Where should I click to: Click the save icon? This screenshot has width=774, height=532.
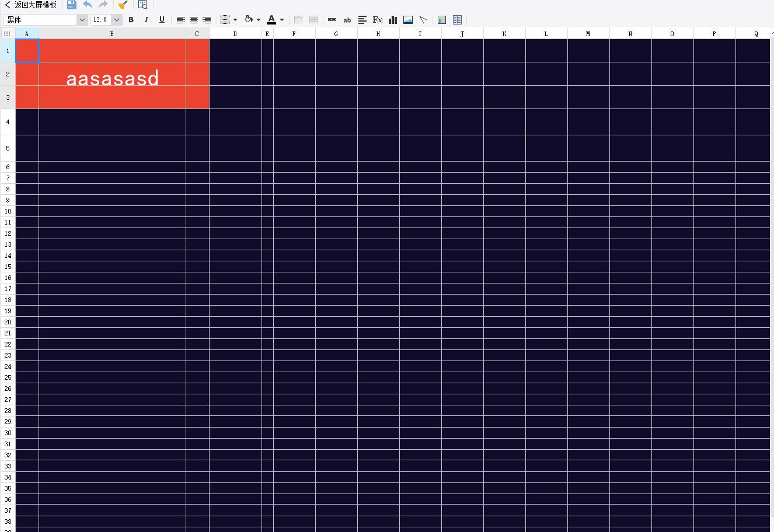[x=71, y=5]
